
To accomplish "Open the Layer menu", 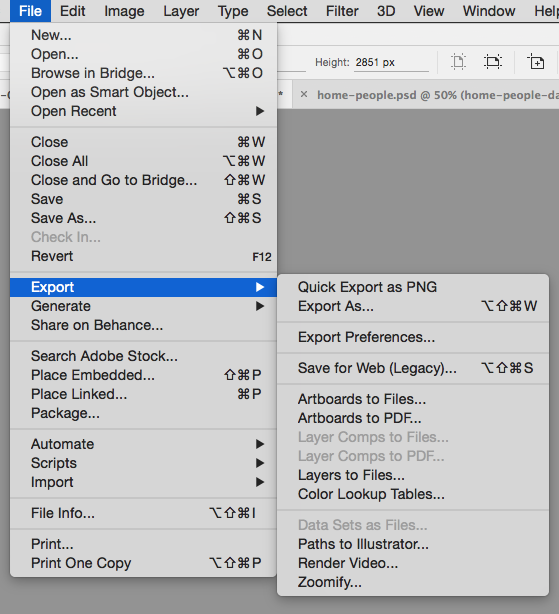I will (x=181, y=11).
